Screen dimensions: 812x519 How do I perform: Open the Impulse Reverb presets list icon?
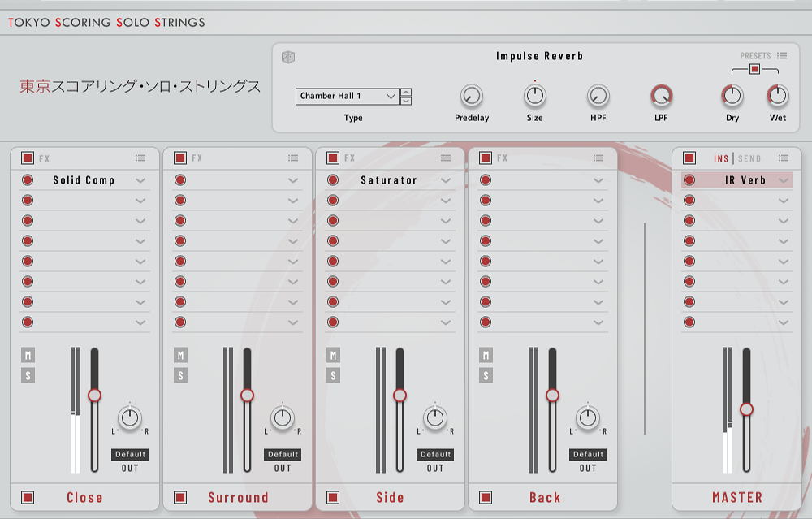pyautogui.click(x=781, y=56)
